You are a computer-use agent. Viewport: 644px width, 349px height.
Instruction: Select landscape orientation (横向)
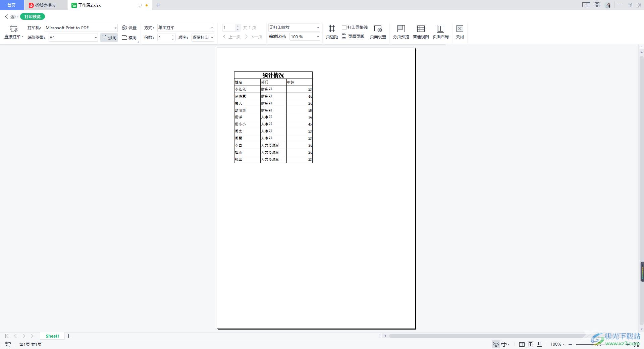tap(129, 38)
